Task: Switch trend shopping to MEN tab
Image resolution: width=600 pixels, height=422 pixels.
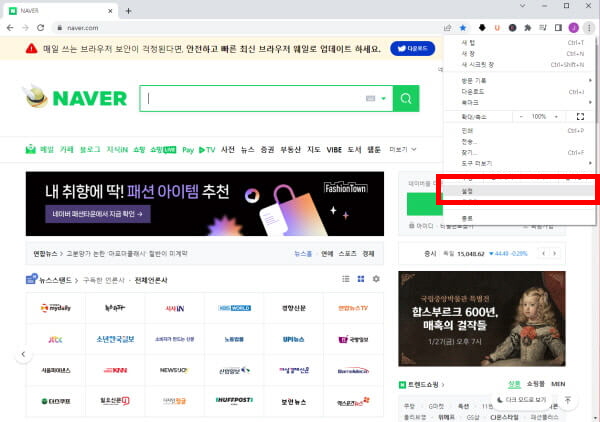Action: [x=558, y=384]
